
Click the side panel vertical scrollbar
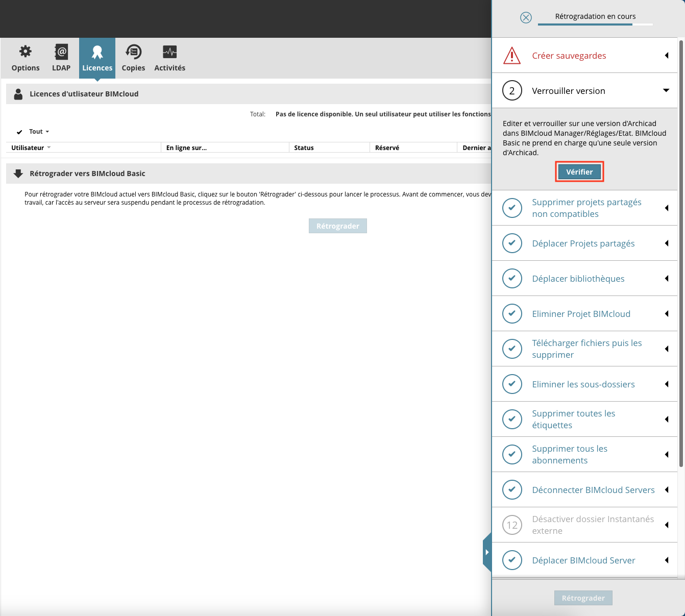click(681, 253)
